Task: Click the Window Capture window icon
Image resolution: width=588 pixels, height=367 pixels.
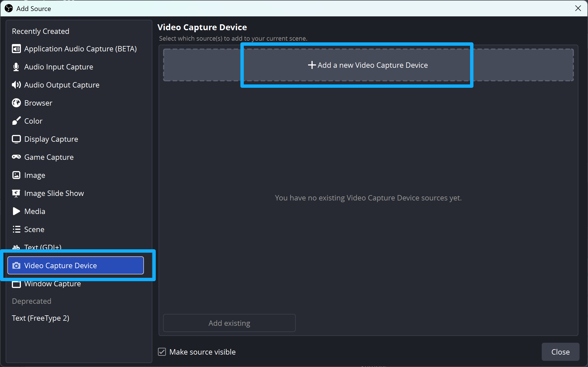Action: 16,284
